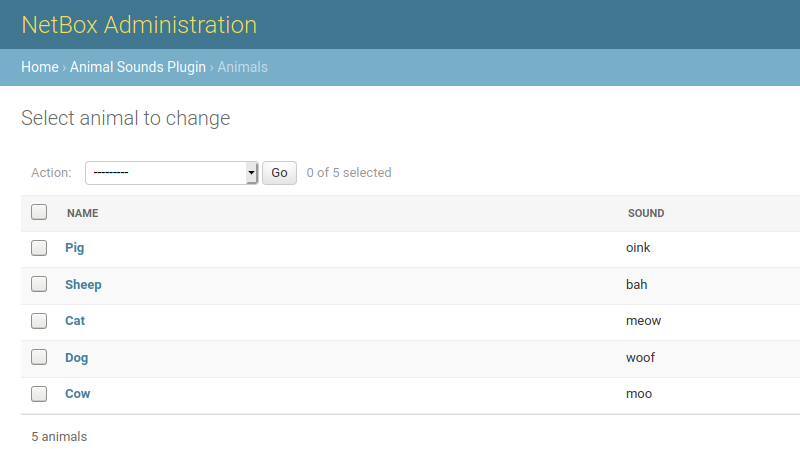Expand the Action dropdown menu
Viewport: 800px width, 449px height.
point(172,173)
